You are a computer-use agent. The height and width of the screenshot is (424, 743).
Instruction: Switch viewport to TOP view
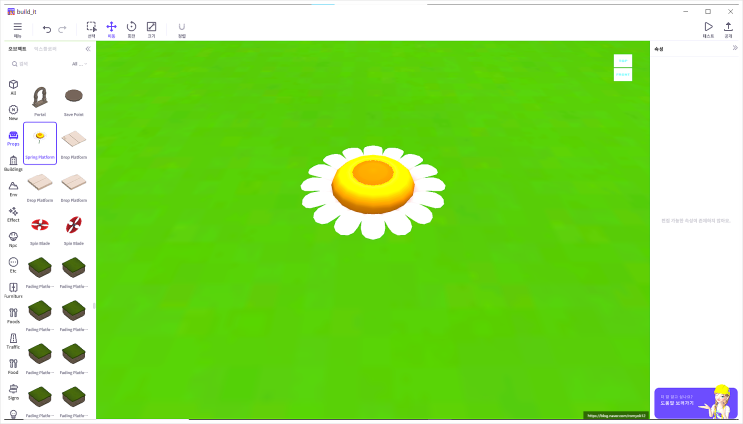pyautogui.click(x=623, y=61)
